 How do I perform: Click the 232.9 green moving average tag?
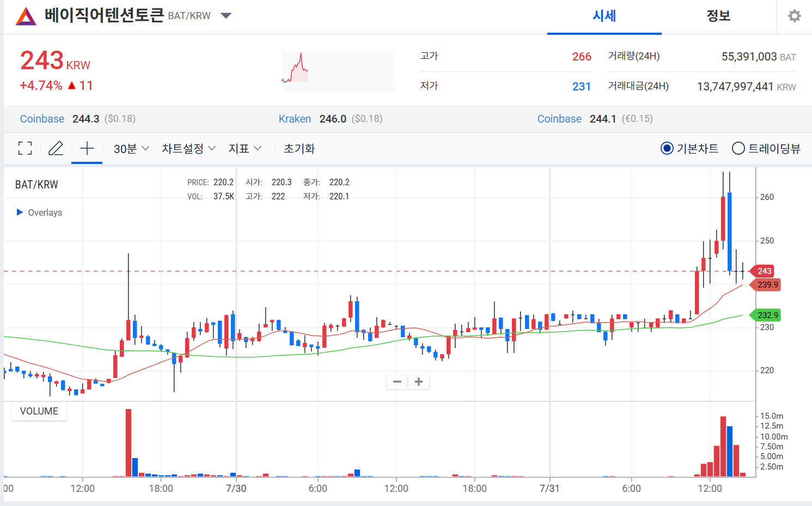pyautogui.click(x=766, y=315)
